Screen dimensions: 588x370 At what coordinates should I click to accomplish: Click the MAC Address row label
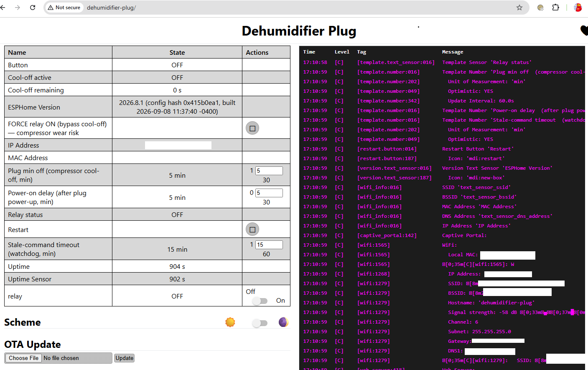[28, 158]
